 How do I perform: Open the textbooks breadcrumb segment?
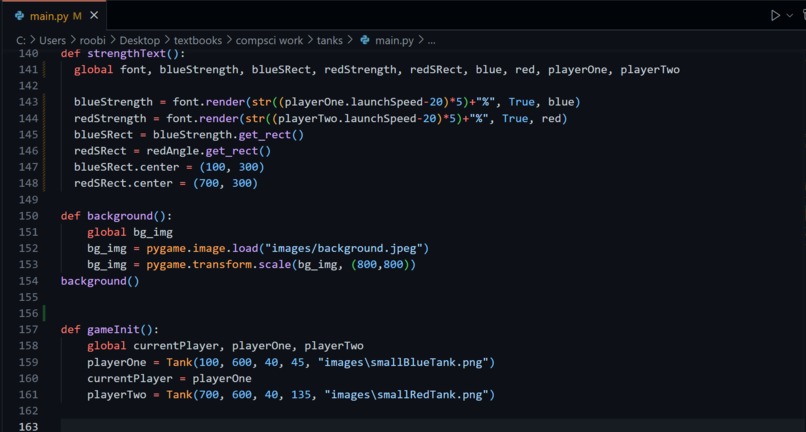[198, 41]
